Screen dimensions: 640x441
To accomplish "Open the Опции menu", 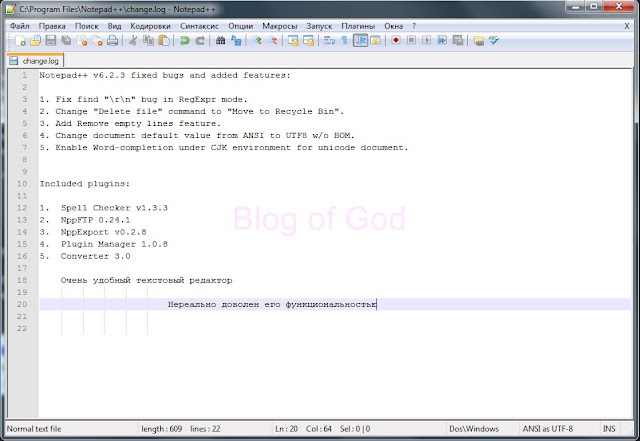I will click(240, 26).
